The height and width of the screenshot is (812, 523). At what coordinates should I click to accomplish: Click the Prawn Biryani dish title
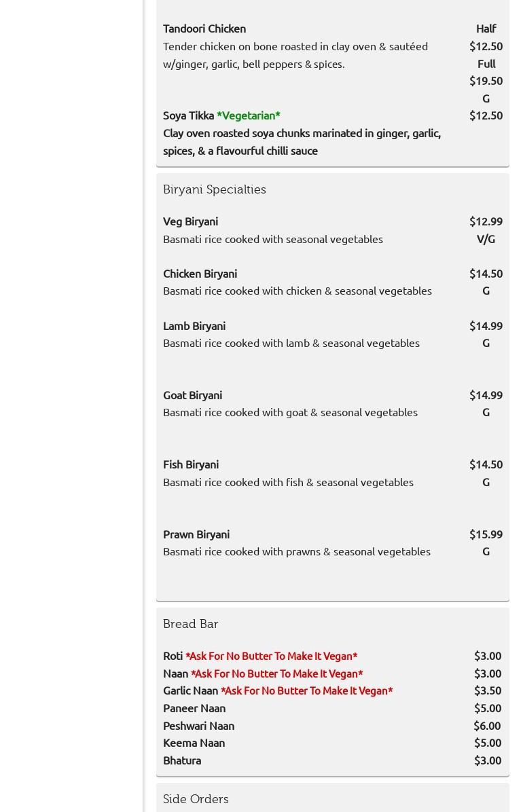point(196,534)
